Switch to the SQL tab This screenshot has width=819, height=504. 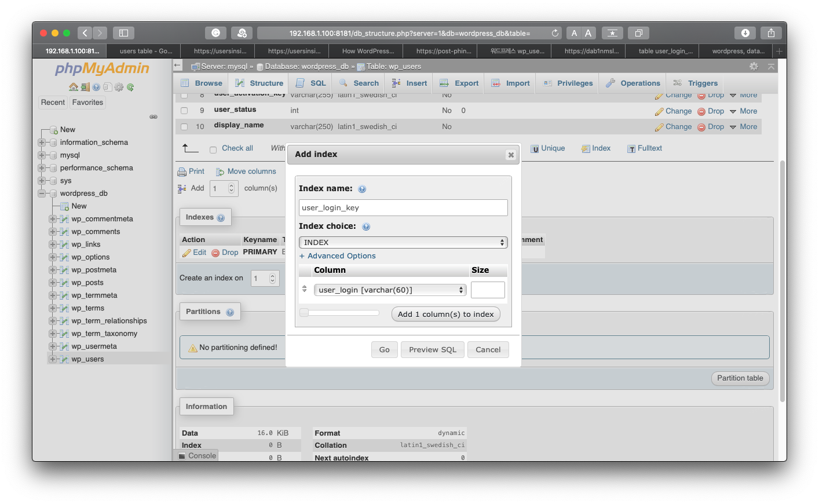(312, 83)
